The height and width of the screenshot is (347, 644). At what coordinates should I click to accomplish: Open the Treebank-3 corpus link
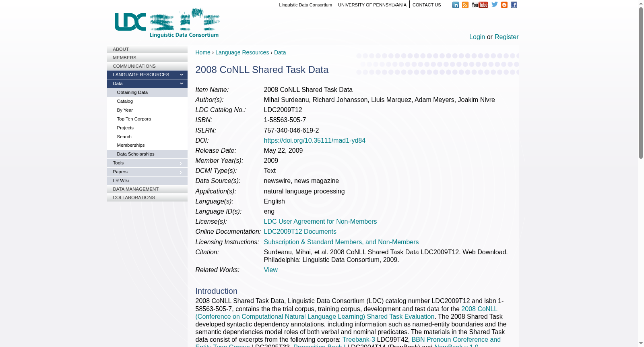pyautogui.click(x=359, y=339)
